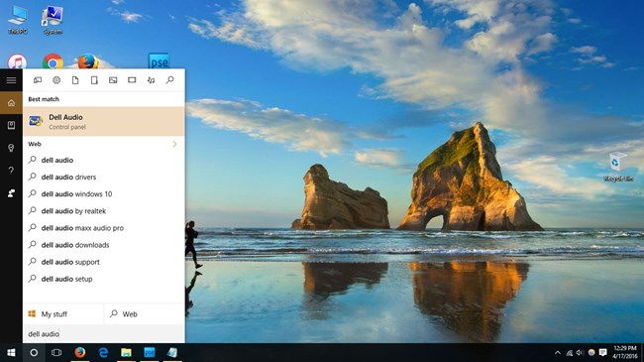Viewport: 644px width, 362px height.
Task: Select the Cortana Home icon
Action: click(x=11, y=103)
